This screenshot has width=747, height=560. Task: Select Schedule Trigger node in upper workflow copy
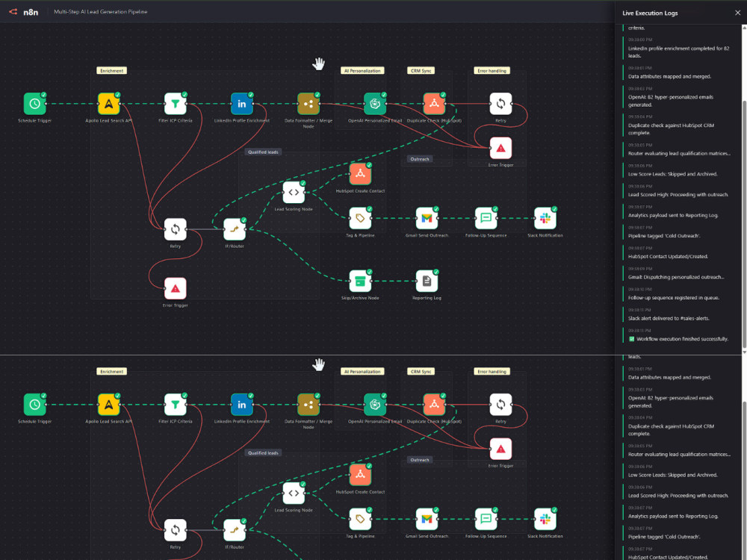point(35,104)
